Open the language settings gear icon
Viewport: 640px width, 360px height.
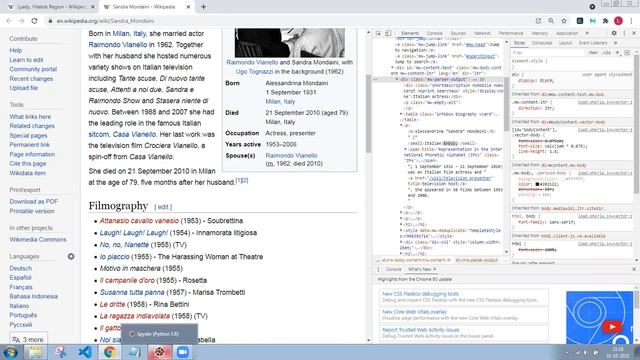click(71, 256)
